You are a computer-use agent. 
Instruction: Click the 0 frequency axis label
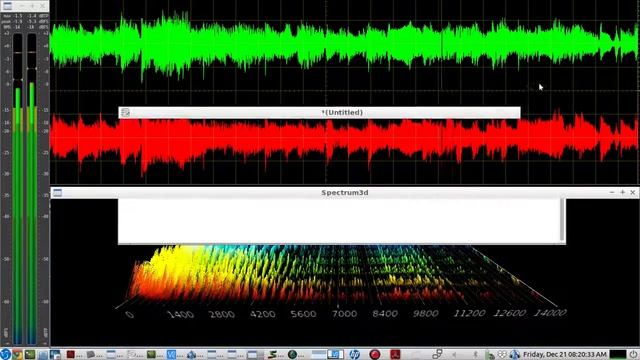coord(129,315)
